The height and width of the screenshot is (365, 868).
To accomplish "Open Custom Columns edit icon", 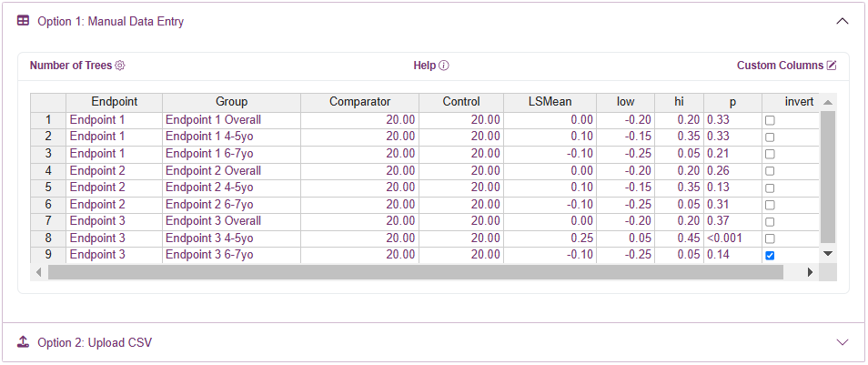I will click(832, 66).
